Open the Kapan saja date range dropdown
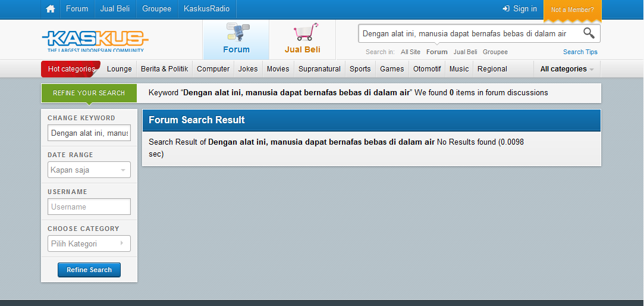Screen dimensions: 644x306 [89, 170]
